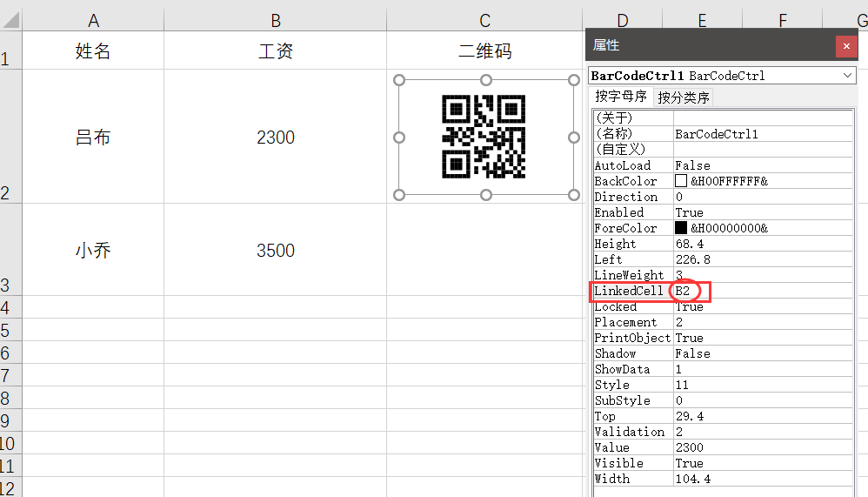This screenshot has height=497, width=868.
Task: Click cell with salary 3500
Action: (275, 249)
